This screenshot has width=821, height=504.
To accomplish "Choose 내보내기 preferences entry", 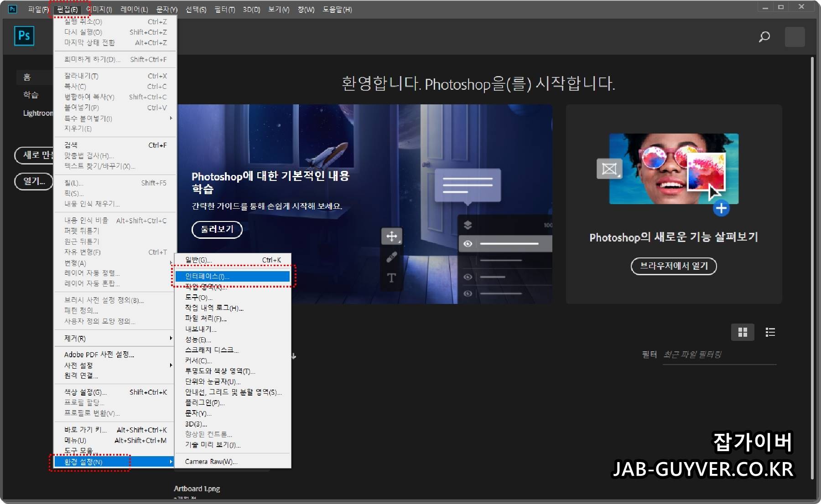I will click(233, 329).
